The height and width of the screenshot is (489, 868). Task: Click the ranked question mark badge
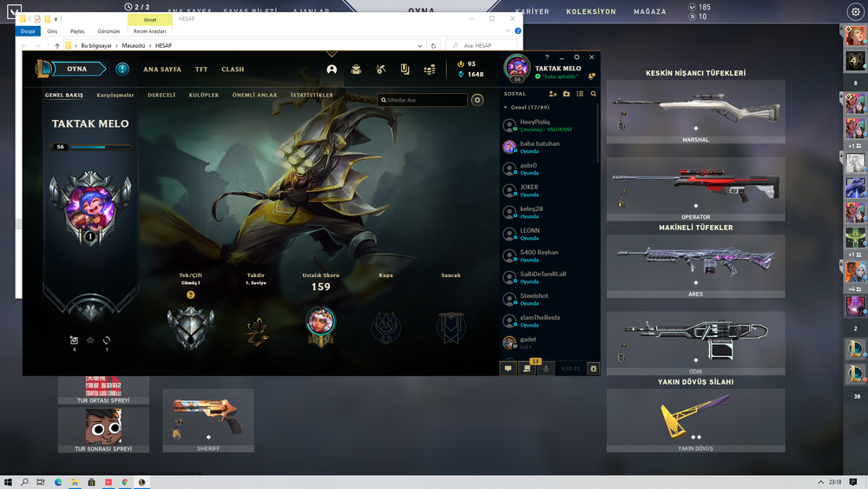pos(190,294)
